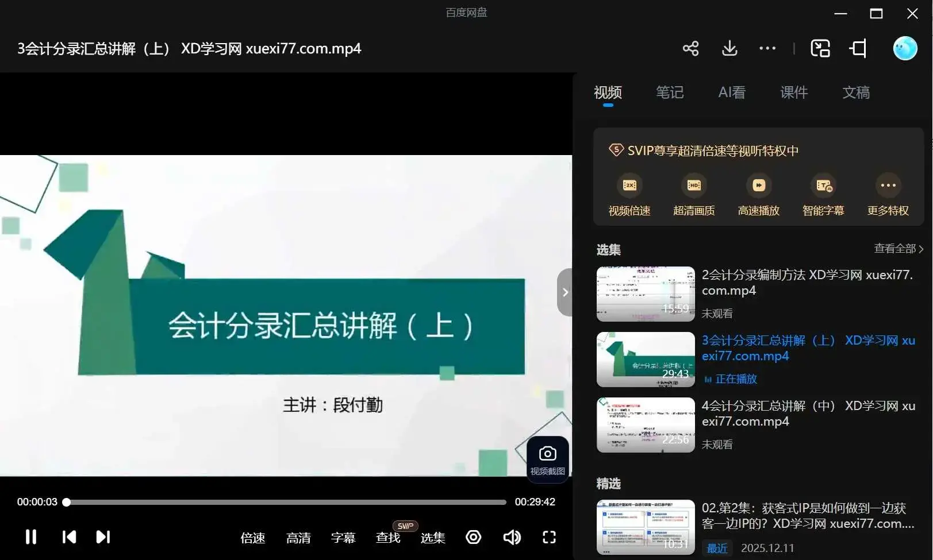This screenshot has width=933, height=560.
Task: Click the download icon at the top
Action: click(x=729, y=48)
